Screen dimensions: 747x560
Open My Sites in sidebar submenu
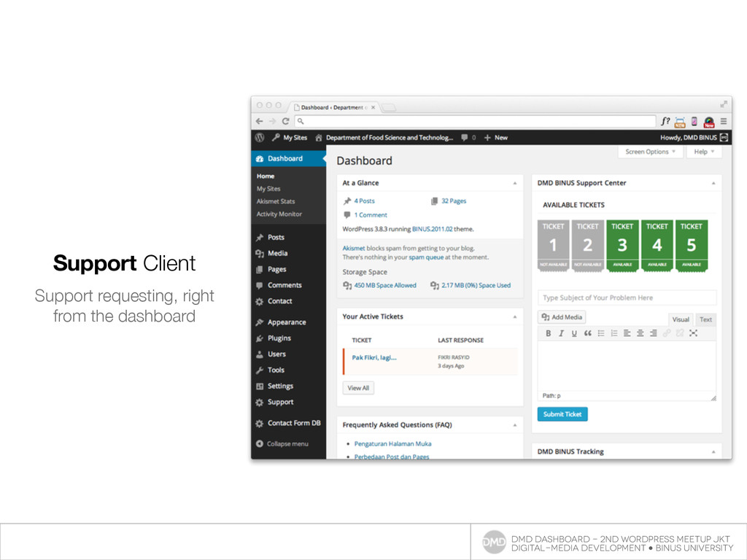pos(268,189)
